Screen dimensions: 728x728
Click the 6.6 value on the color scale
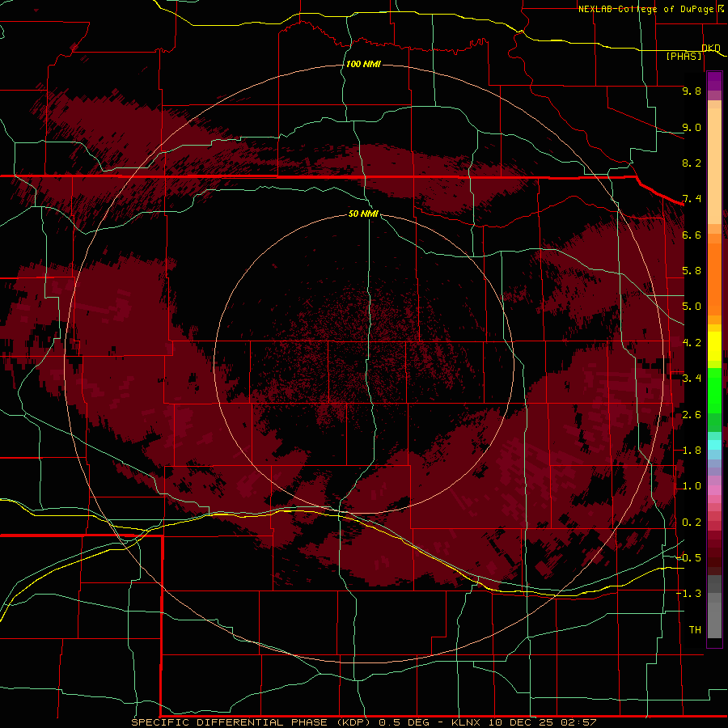(x=692, y=235)
